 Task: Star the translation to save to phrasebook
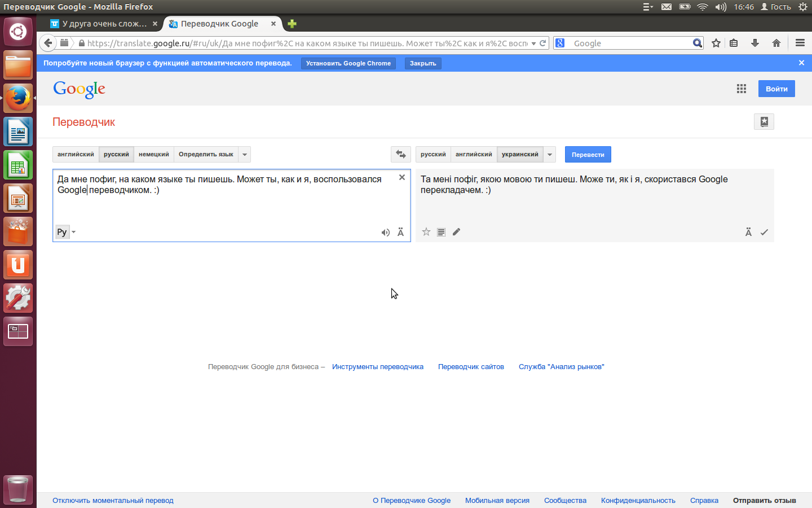[426, 232]
